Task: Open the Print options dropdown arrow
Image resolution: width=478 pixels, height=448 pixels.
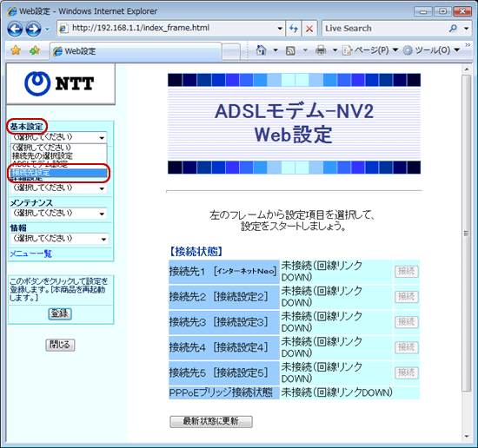Action: 335,50
